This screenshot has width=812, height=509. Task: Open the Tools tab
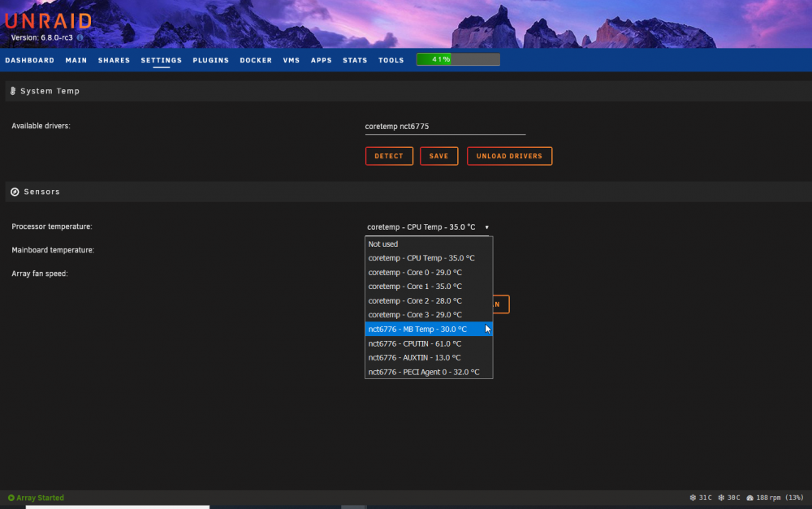(391, 60)
